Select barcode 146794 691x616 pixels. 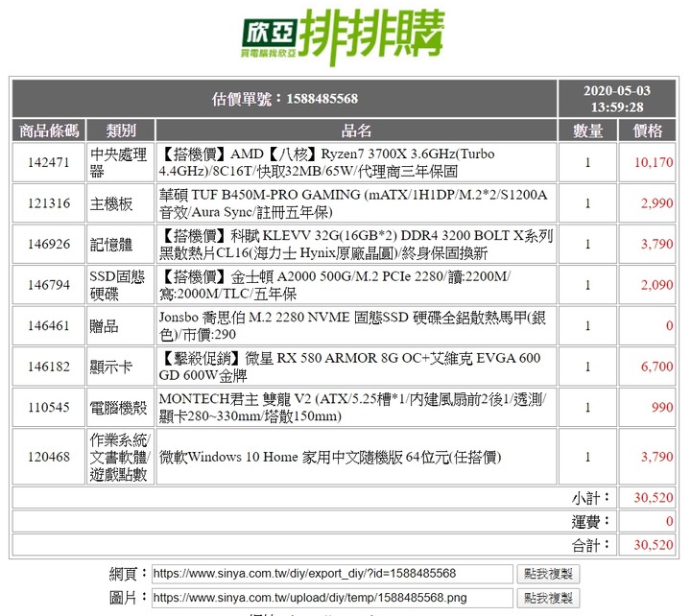pyautogui.click(x=49, y=285)
